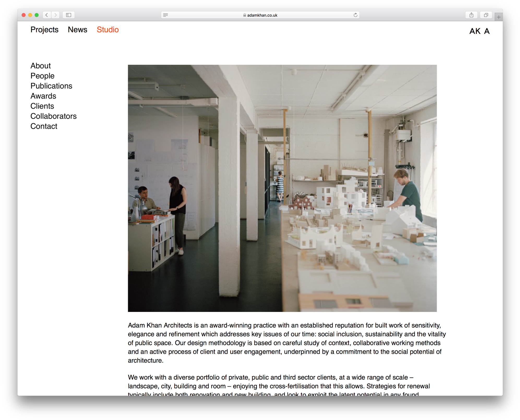This screenshot has width=520, height=420.
Task: Click the padlock icon to view site security
Action: tap(244, 15)
